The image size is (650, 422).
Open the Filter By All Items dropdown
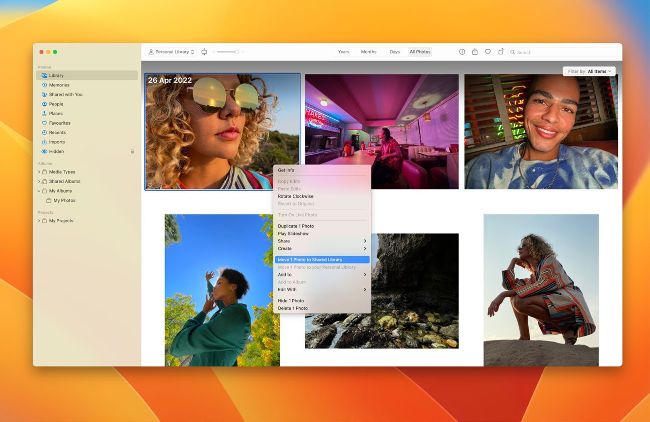(x=589, y=71)
